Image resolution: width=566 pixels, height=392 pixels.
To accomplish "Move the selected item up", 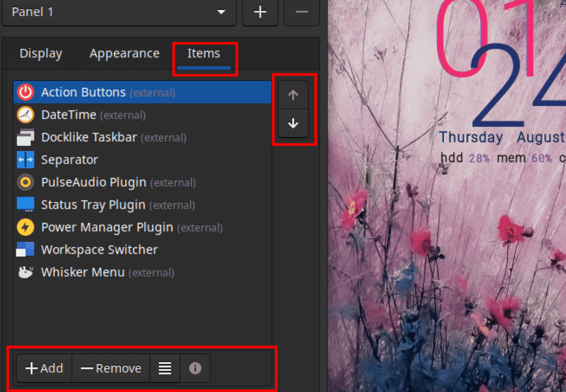I will 293,94.
